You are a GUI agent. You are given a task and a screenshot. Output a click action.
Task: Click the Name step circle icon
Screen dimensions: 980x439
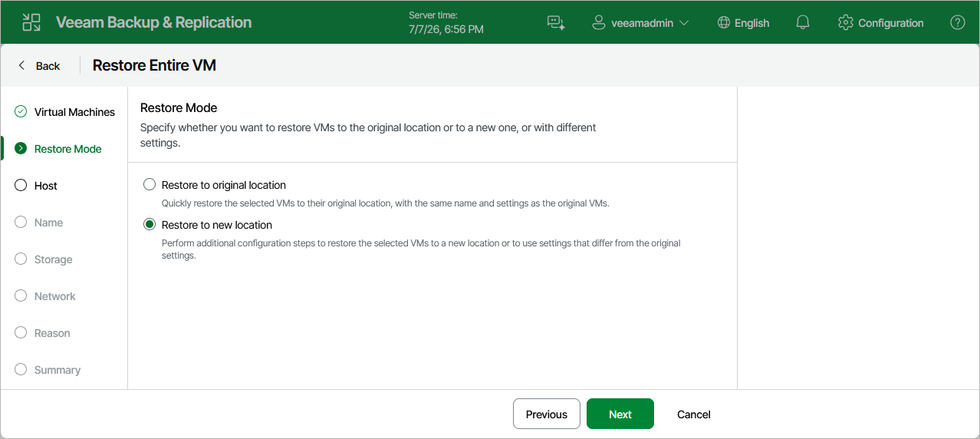[21, 222]
